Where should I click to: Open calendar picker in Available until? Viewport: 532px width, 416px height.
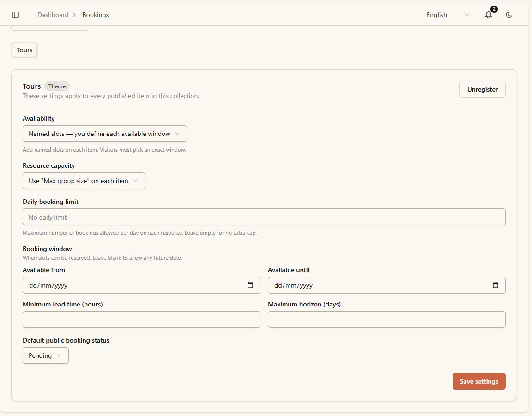[x=496, y=285]
